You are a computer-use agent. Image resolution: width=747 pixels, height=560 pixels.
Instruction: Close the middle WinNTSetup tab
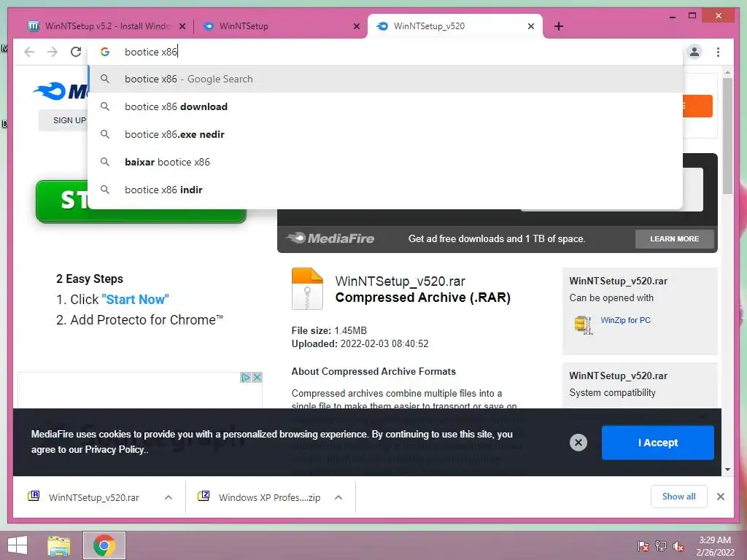[356, 26]
